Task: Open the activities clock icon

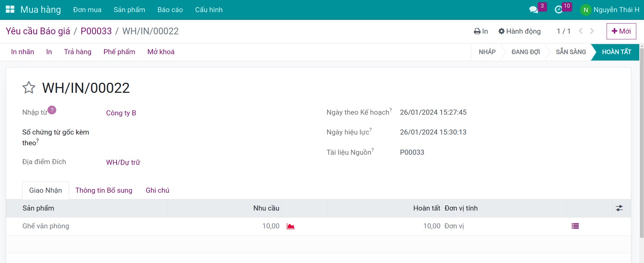Action: click(559, 10)
